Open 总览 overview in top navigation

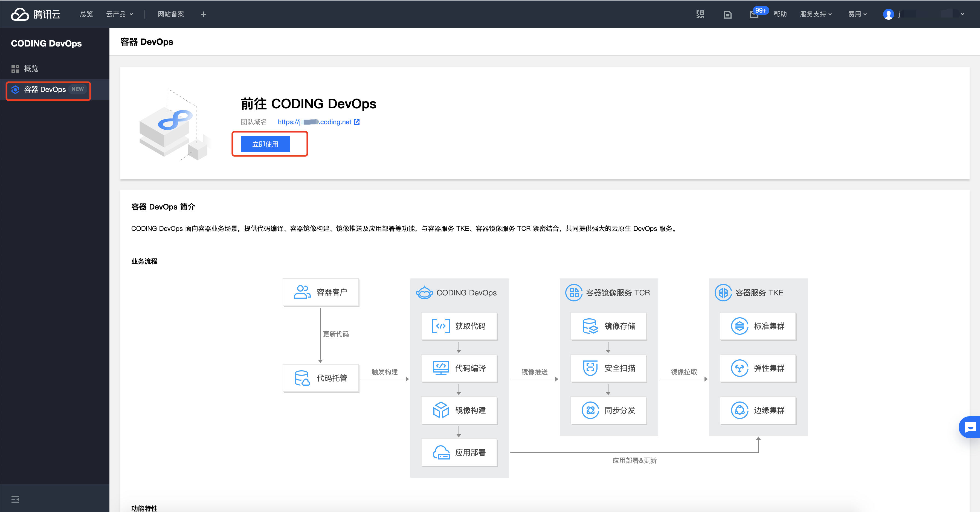click(x=86, y=14)
